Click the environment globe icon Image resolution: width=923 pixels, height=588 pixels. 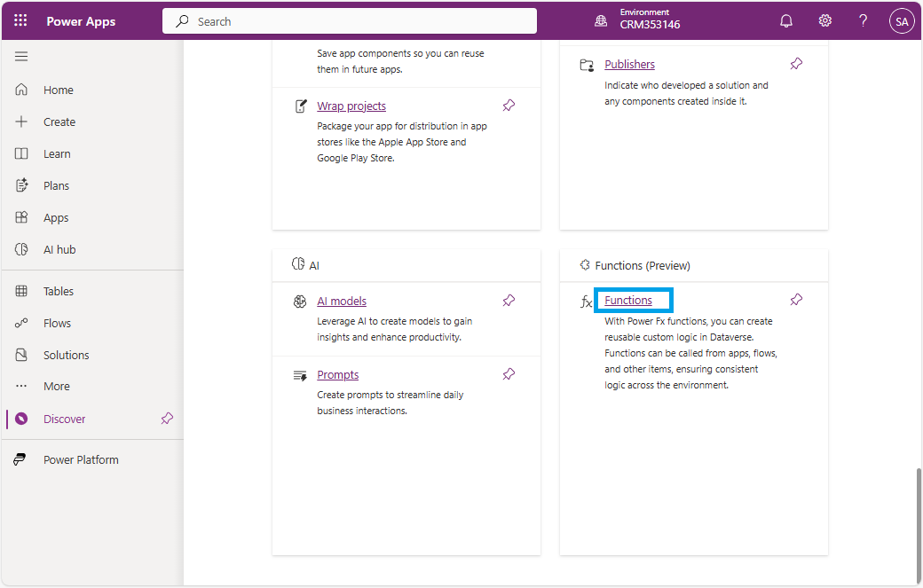601,21
